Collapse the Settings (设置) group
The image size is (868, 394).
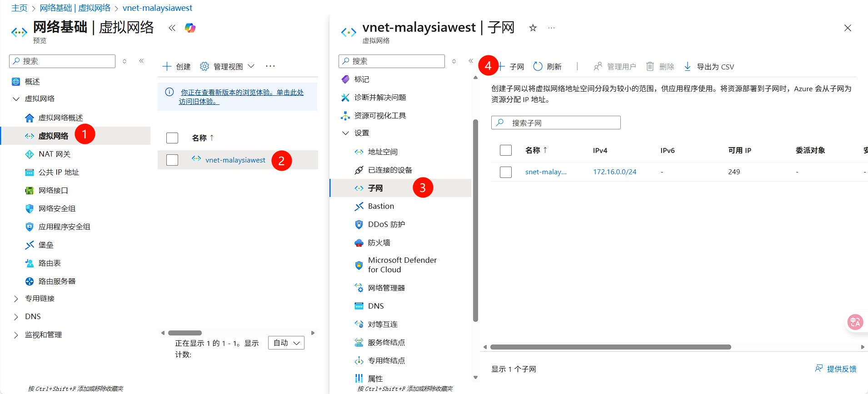[x=345, y=133]
